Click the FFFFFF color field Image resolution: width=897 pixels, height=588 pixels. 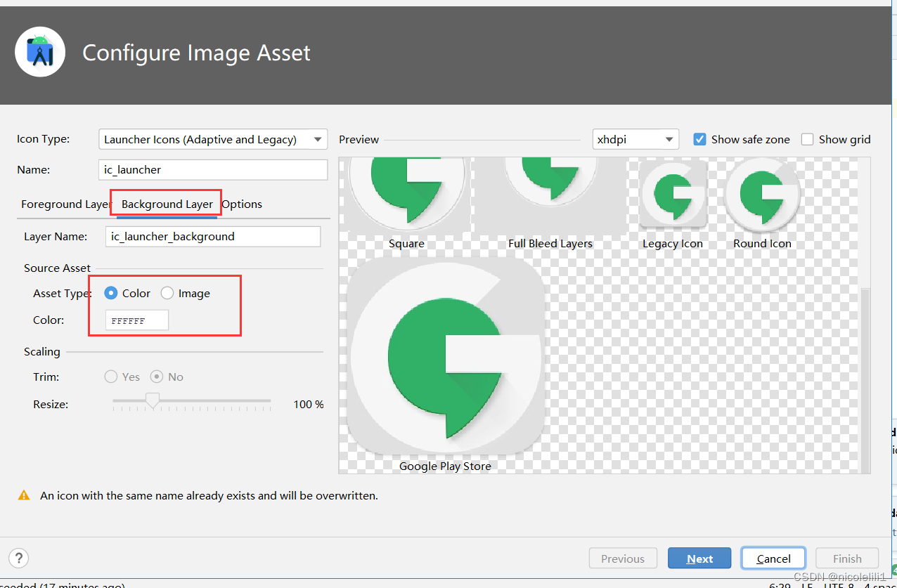coord(137,320)
